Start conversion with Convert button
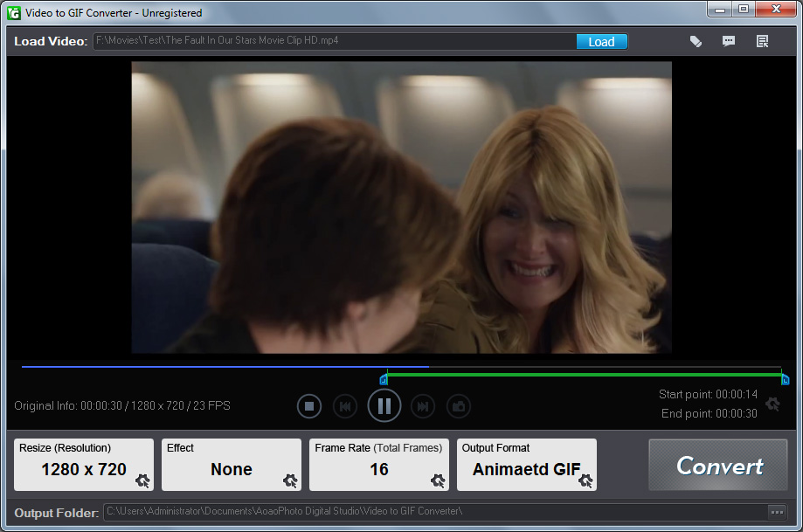This screenshot has width=803, height=532. point(720,466)
